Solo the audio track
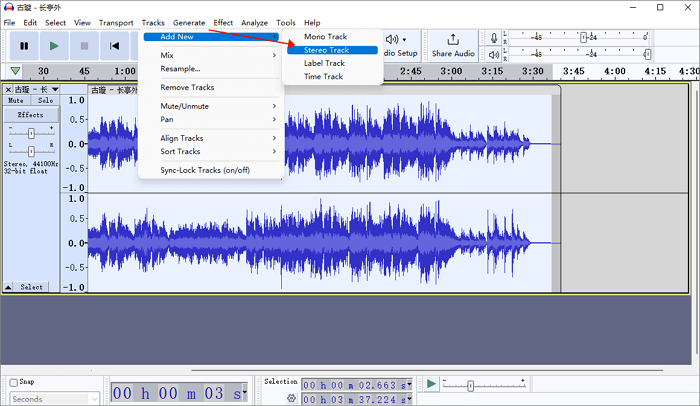Screen dimensions: 700x406 pos(45,101)
